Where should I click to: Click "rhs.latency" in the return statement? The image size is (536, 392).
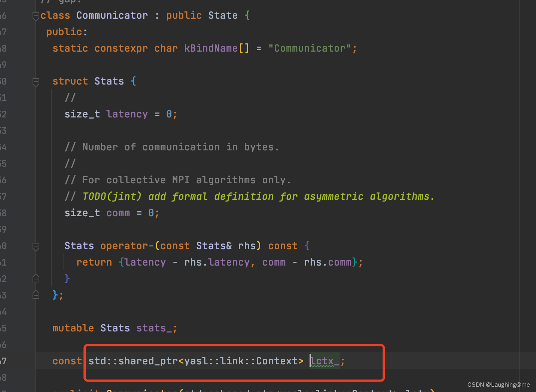(x=217, y=262)
